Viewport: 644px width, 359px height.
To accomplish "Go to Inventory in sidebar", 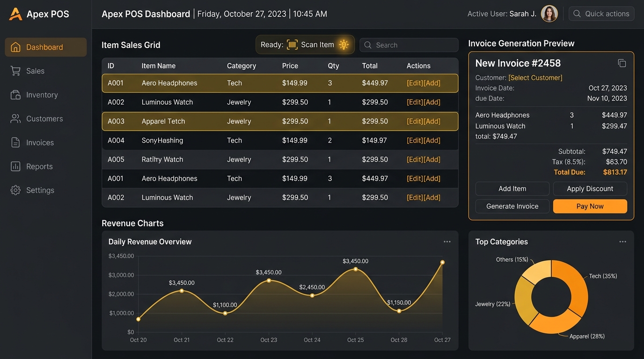I will click(46, 95).
